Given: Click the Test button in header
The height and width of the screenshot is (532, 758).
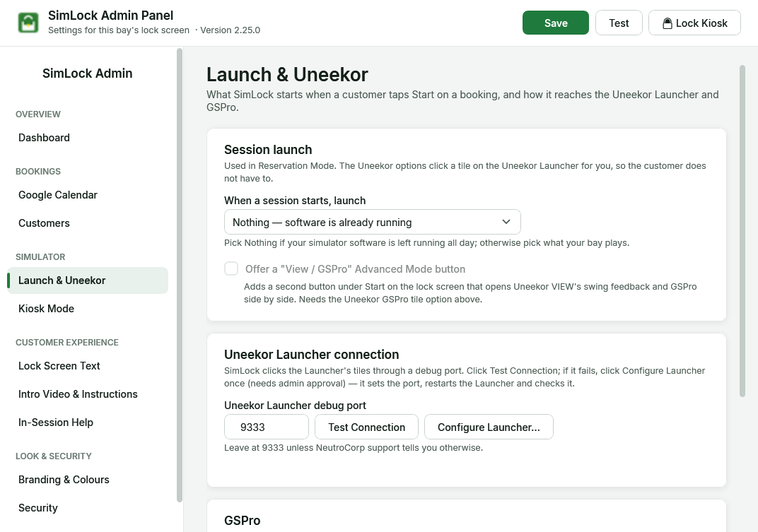Looking at the screenshot, I should point(619,23).
